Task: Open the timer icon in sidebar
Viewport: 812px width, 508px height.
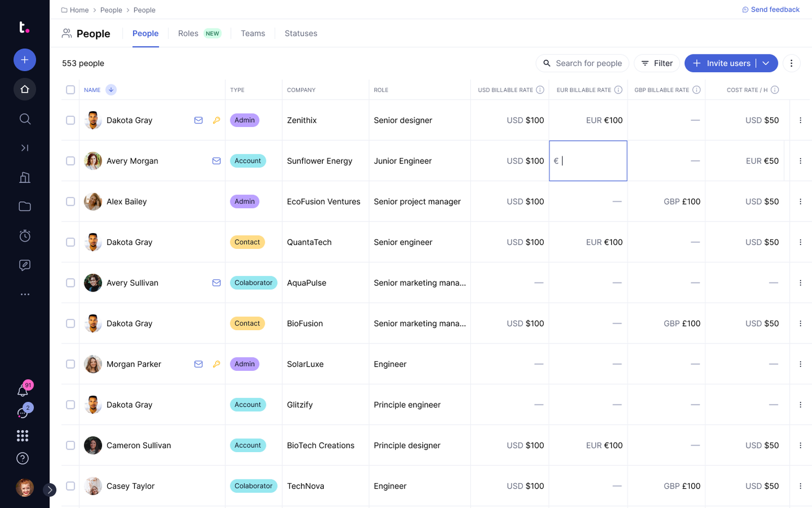Action: coord(24,236)
